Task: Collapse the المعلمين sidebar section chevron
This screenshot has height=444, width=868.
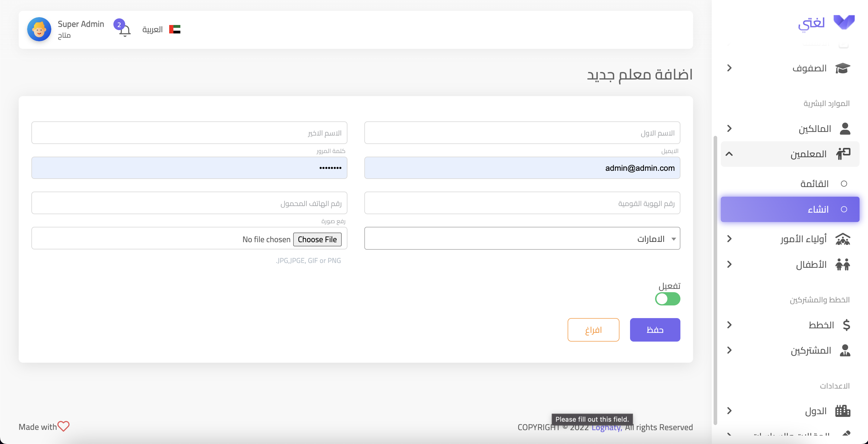Action: pos(729,154)
